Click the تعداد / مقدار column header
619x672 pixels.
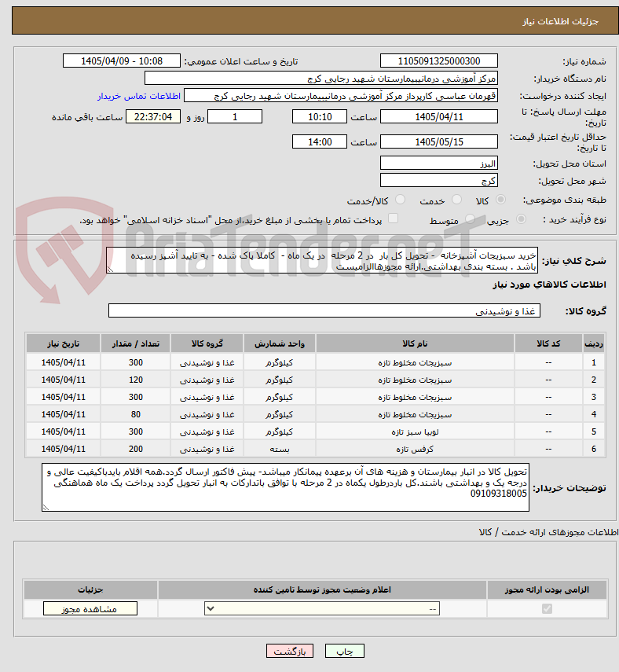136,343
